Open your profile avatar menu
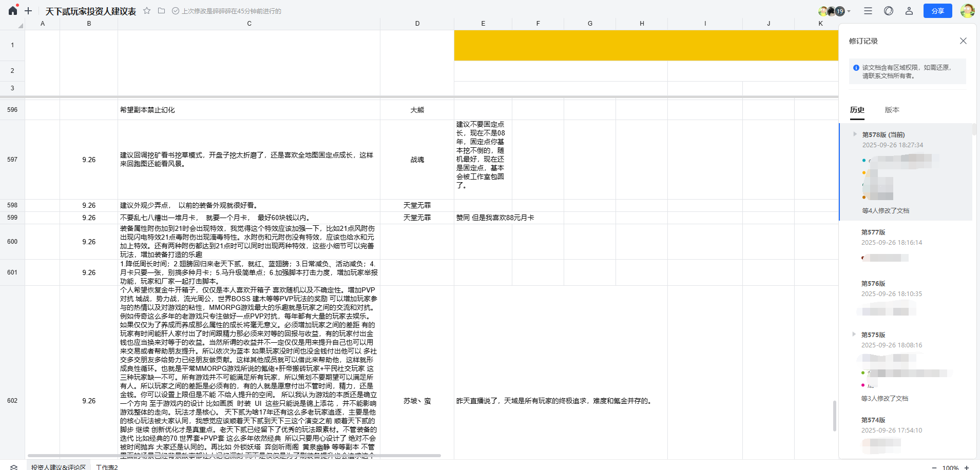The width and height of the screenshot is (980, 470). click(x=967, y=11)
